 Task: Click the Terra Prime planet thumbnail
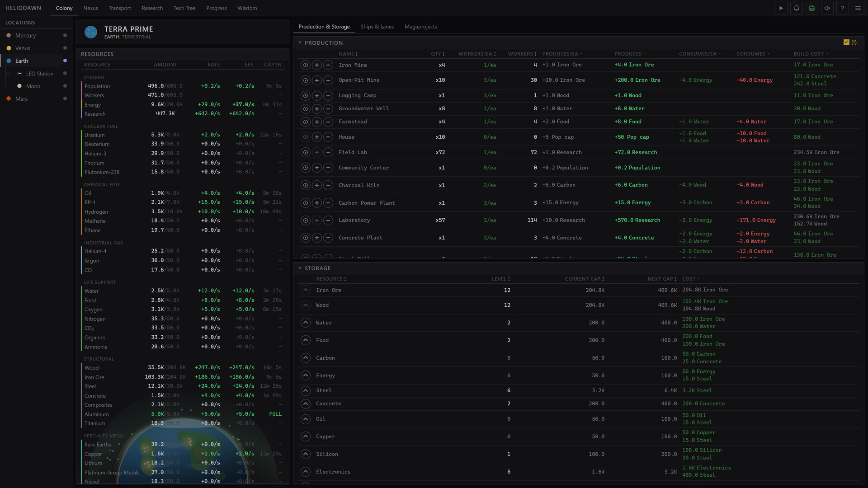(x=91, y=32)
